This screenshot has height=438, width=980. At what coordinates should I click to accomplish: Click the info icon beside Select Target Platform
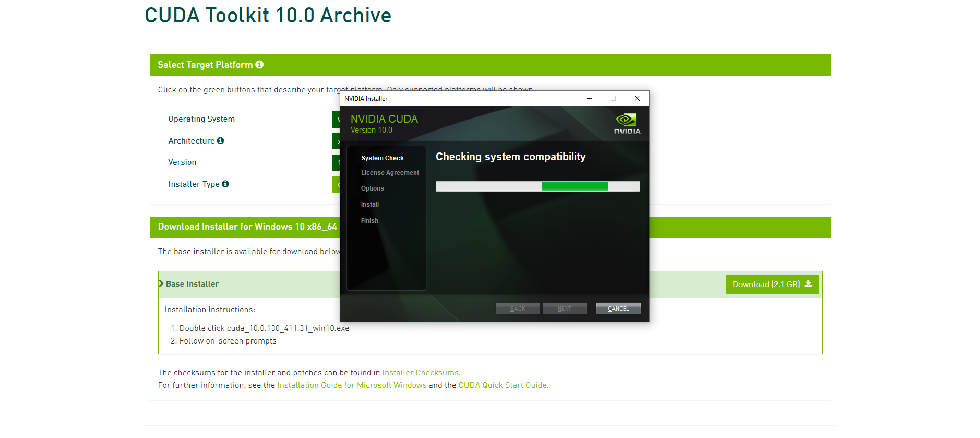click(259, 65)
